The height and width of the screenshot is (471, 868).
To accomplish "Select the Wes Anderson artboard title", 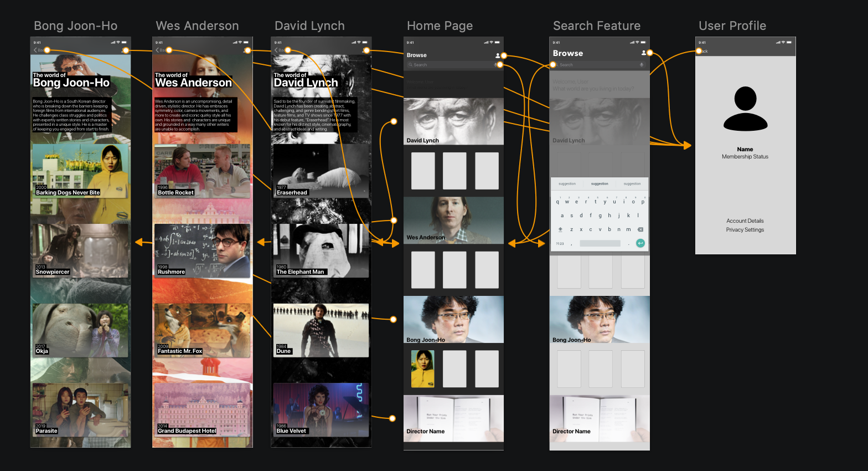I will pyautogui.click(x=198, y=26).
